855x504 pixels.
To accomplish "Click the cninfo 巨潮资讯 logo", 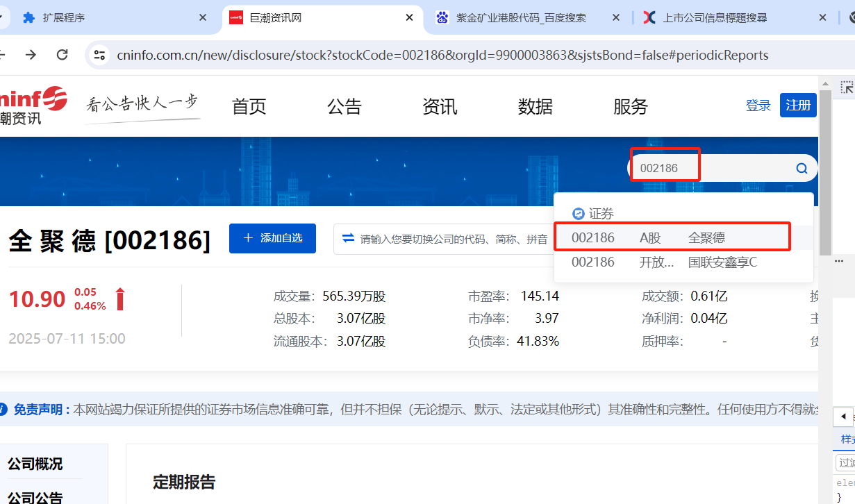I will click(33, 106).
